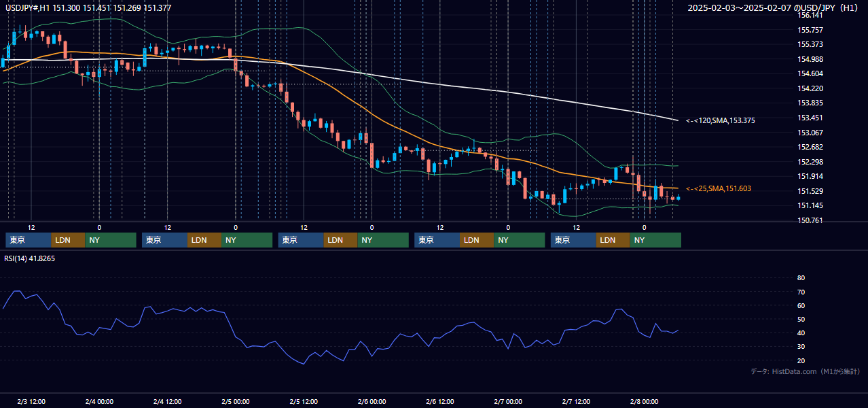Screen dimensions: 868x408
Task: Click the 152.298 price axis label
Action: click(x=810, y=162)
